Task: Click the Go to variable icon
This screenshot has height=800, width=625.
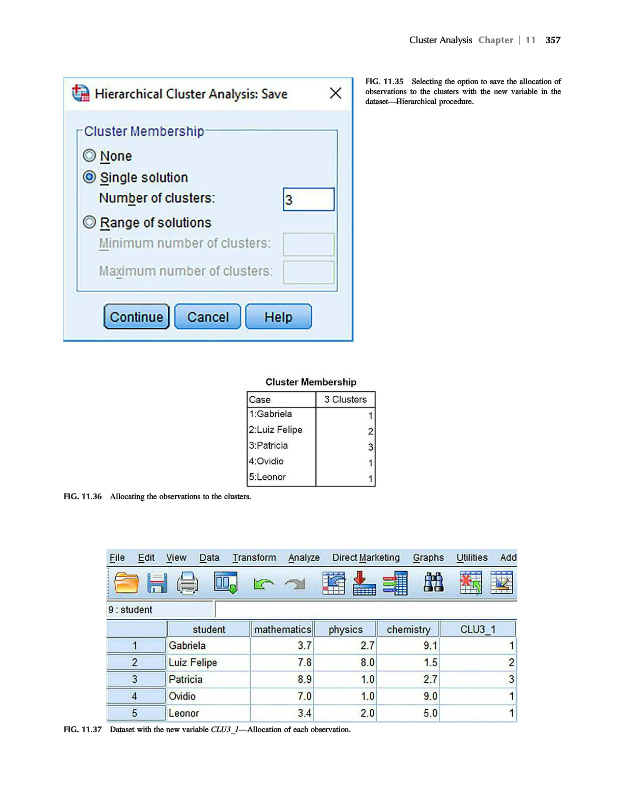Action: 363,583
